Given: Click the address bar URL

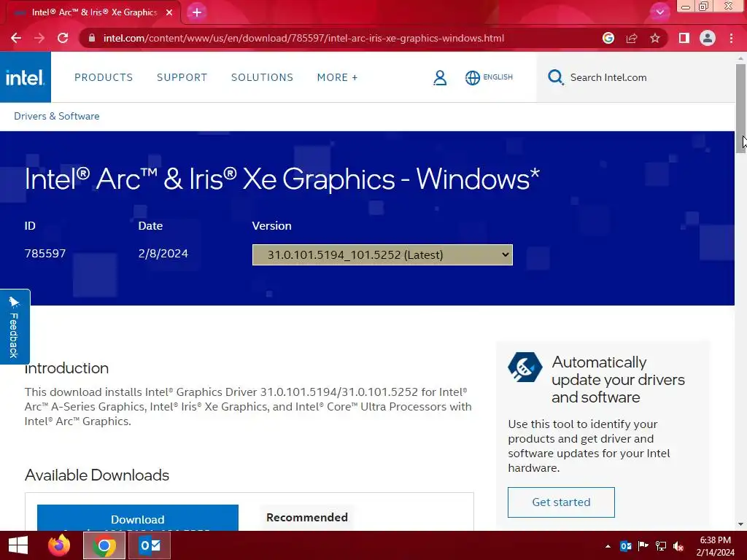Looking at the screenshot, I should (303, 38).
